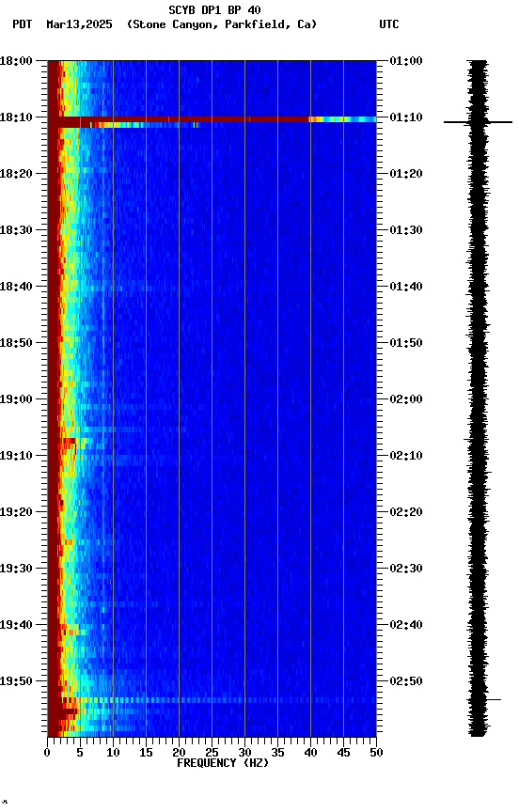Click the 01:10 UTC time label

pos(406,117)
